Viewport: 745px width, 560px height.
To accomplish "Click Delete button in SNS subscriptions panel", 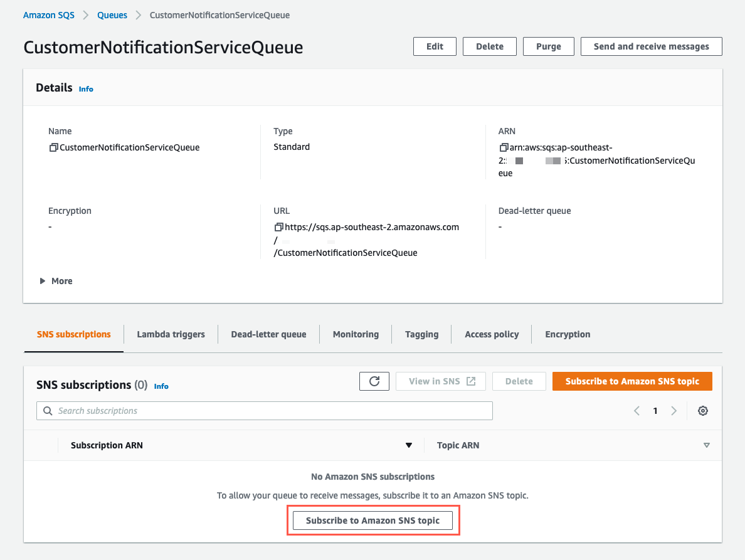I will click(519, 381).
